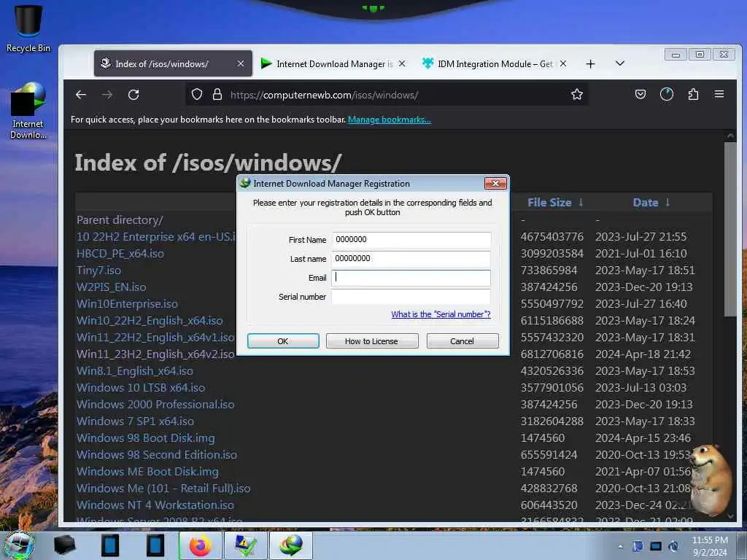Go back with the Firefox back arrow
747x560 pixels.
point(81,95)
